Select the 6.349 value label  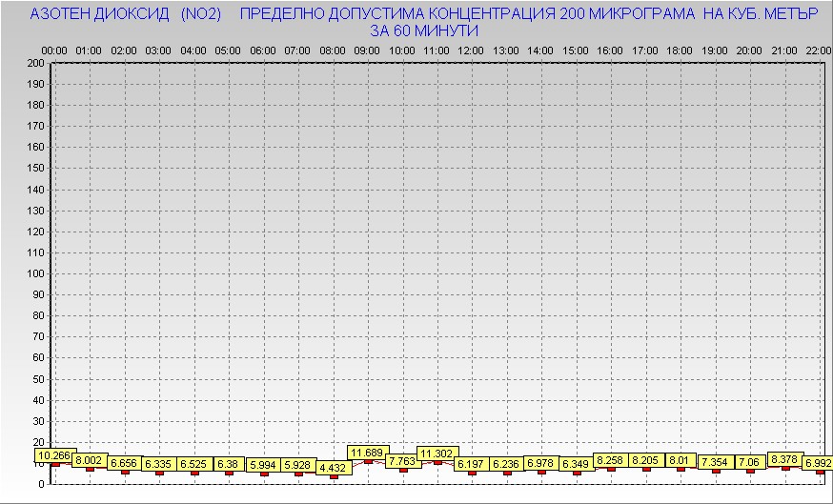pyautogui.click(x=577, y=464)
